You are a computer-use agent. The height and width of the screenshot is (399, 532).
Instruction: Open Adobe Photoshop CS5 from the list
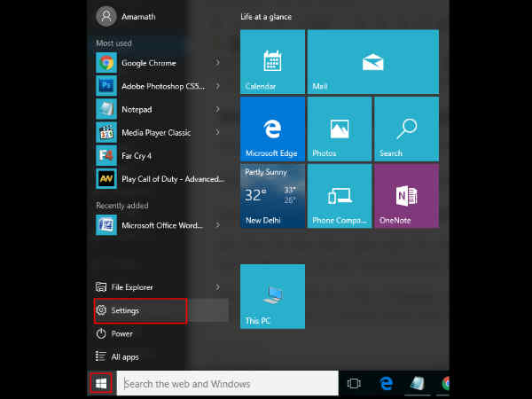click(x=158, y=86)
